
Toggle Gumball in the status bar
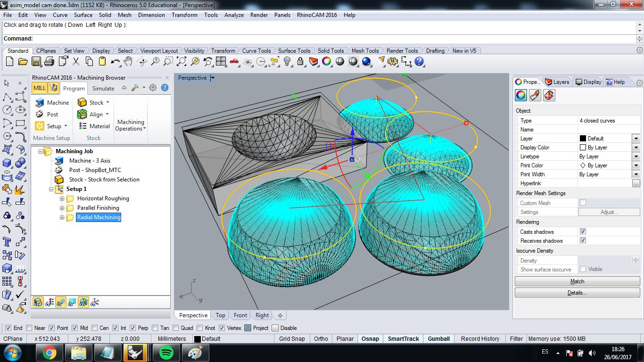(439, 339)
